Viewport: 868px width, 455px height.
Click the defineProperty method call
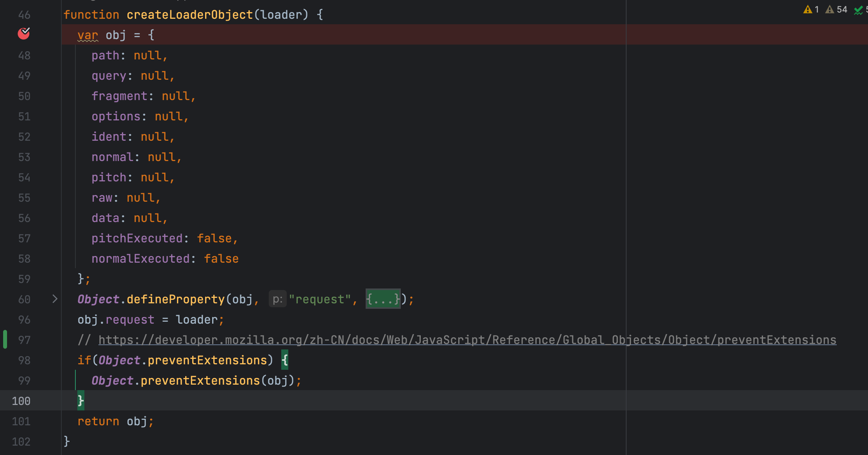pos(175,299)
